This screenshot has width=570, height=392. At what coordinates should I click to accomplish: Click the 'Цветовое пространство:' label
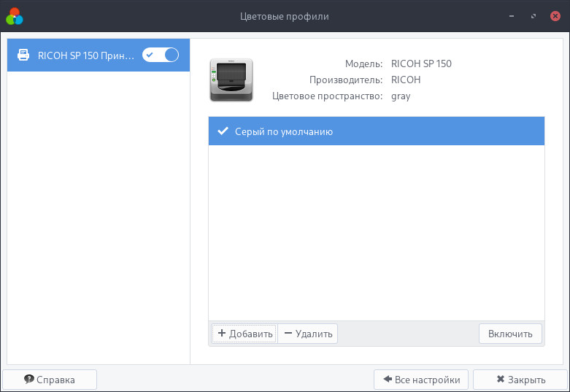(328, 96)
